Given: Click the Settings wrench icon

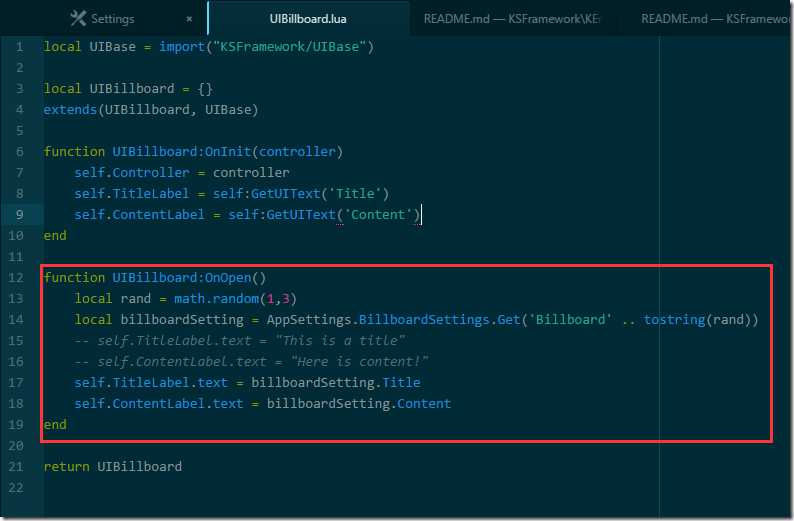Looking at the screenshot, I should (x=78, y=19).
